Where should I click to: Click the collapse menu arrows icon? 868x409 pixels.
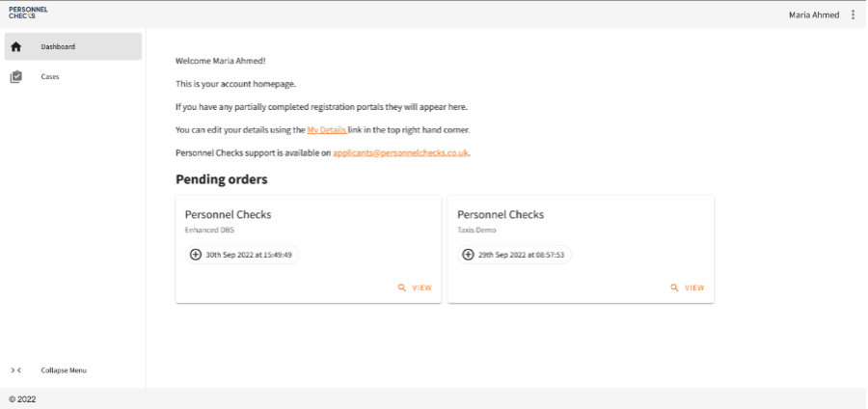click(16, 370)
